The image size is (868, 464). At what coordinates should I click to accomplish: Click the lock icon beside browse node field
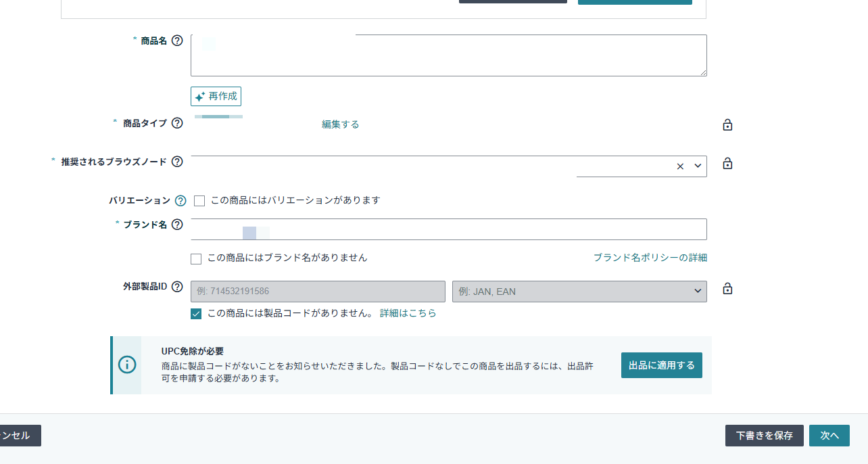tap(727, 164)
